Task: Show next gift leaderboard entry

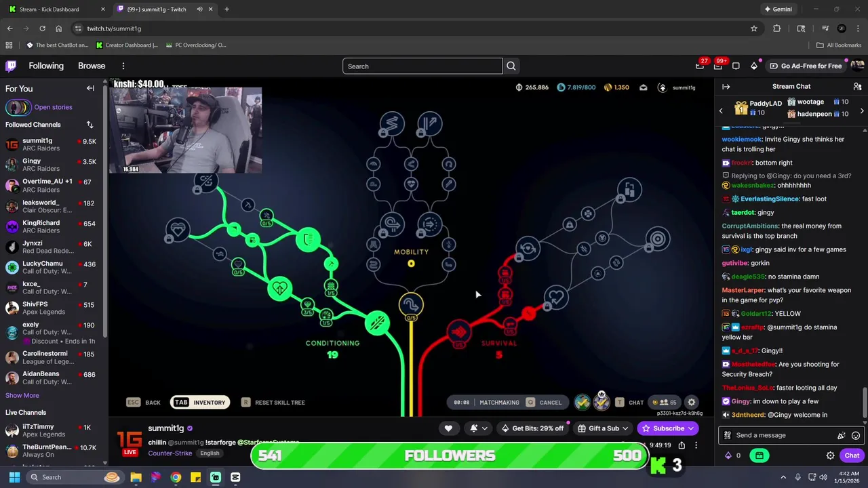Action: coord(862,110)
